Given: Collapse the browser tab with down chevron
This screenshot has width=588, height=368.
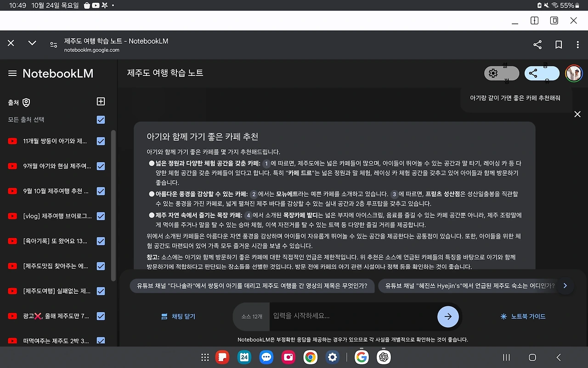Looking at the screenshot, I should pos(32,43).
